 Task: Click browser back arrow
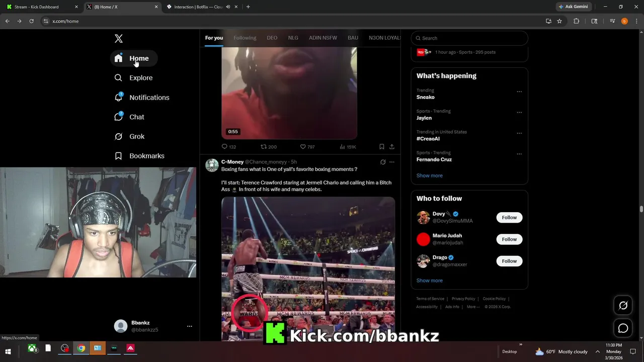pyautogui.click(x=7, y=21)
